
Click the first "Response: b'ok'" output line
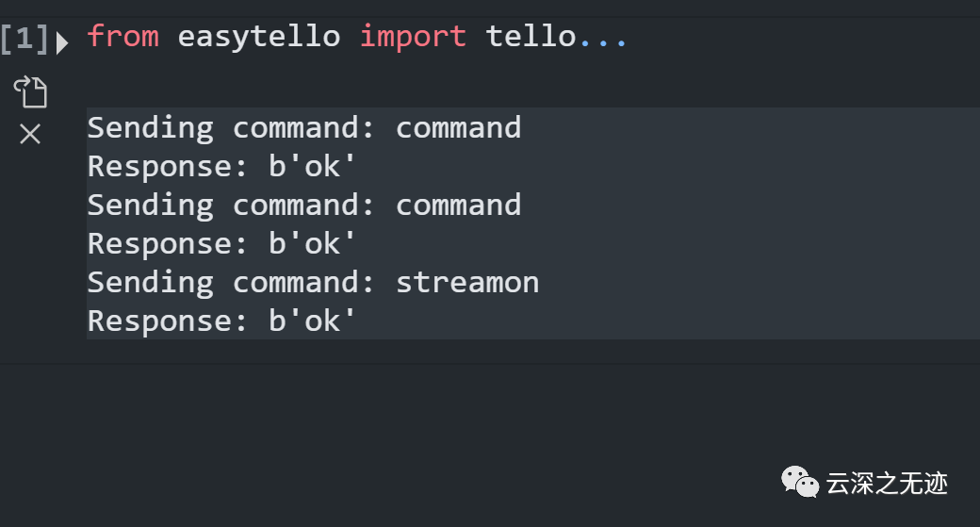(222, 166)
